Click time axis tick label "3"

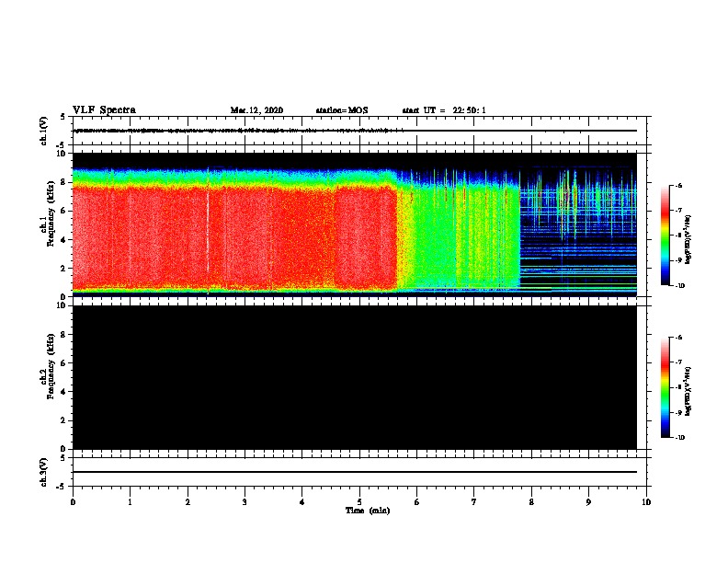pos(245,502)
